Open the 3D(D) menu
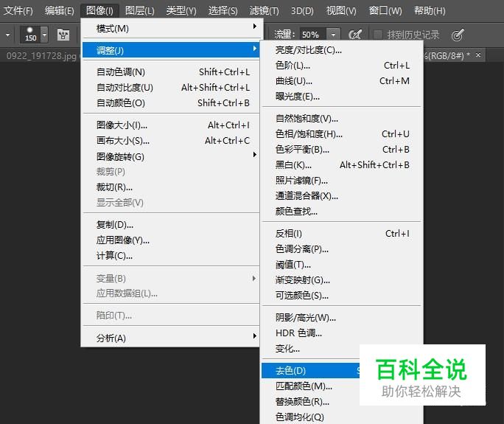Screen dimensions: 504x424 click(302, 10)
